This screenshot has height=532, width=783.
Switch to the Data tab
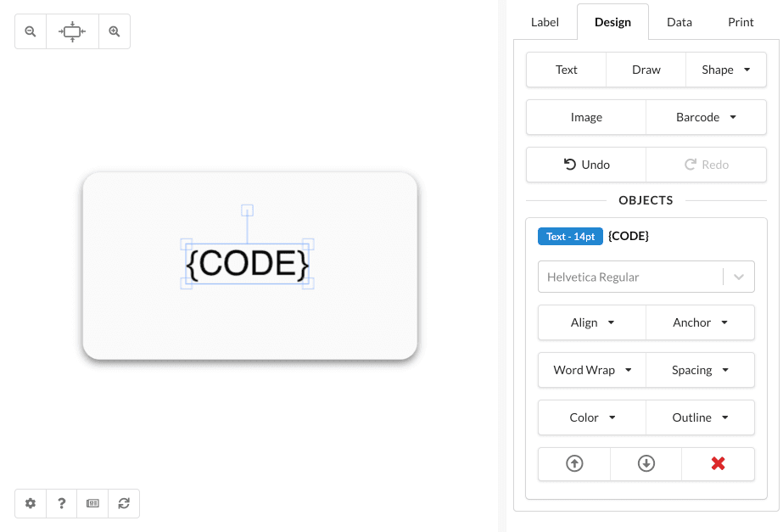point(679,22)
